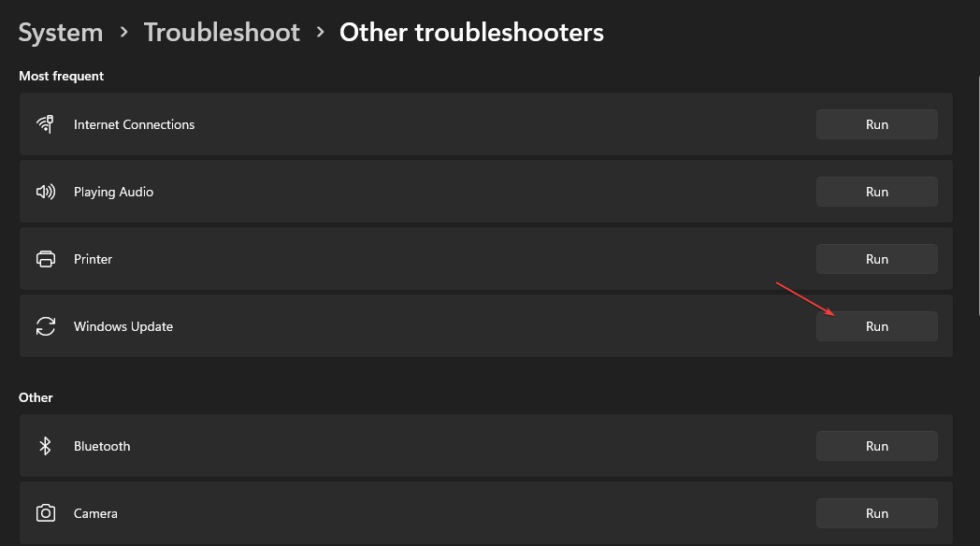Click the Bluetooth icon
Image resolution: width=980 pixels, height=546 pixels.
45,446
